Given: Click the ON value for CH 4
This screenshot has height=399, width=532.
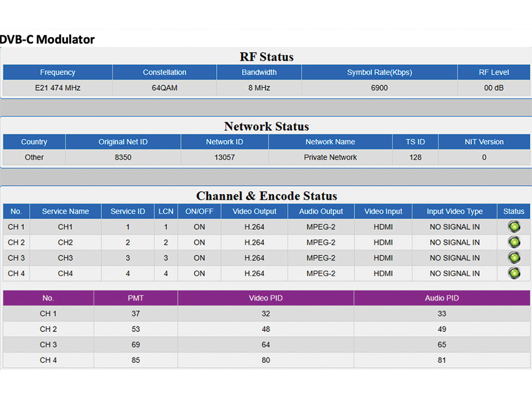Looking at the screenshot, I should point(199,273).
